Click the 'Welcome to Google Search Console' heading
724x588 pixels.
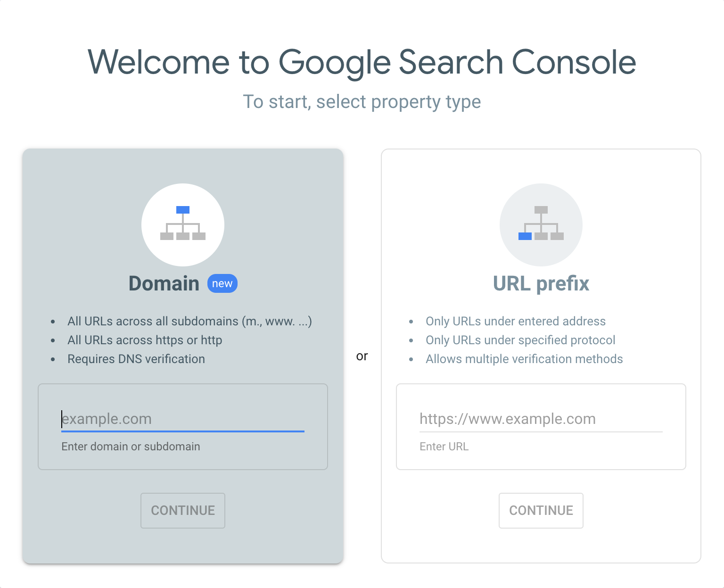[x=362, y=61]
